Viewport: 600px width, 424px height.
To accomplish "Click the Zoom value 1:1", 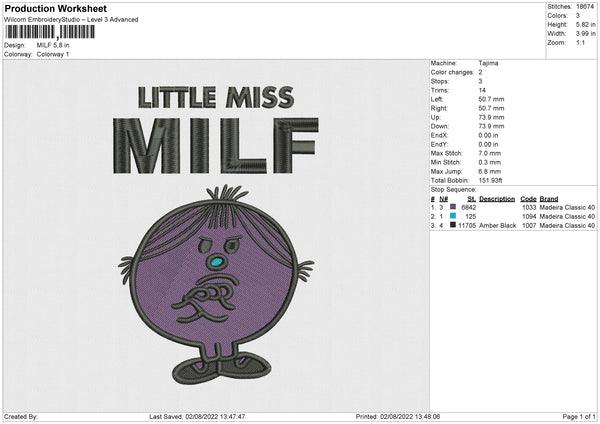I will click(580, 42).
